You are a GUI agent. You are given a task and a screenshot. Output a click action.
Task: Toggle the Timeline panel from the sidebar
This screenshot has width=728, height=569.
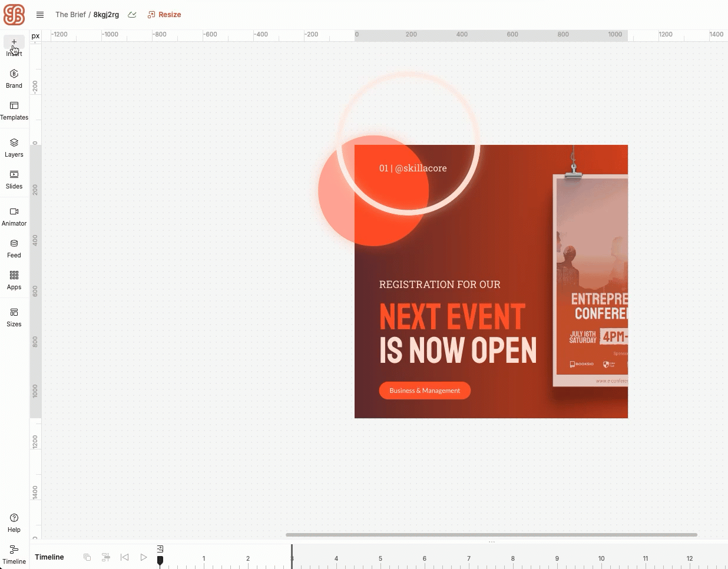pos(14,554)
